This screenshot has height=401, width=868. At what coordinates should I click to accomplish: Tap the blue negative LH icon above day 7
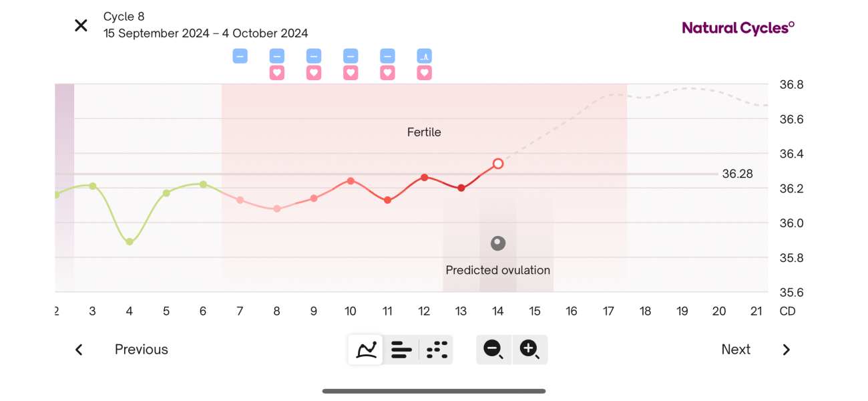(x=240, y=55)
